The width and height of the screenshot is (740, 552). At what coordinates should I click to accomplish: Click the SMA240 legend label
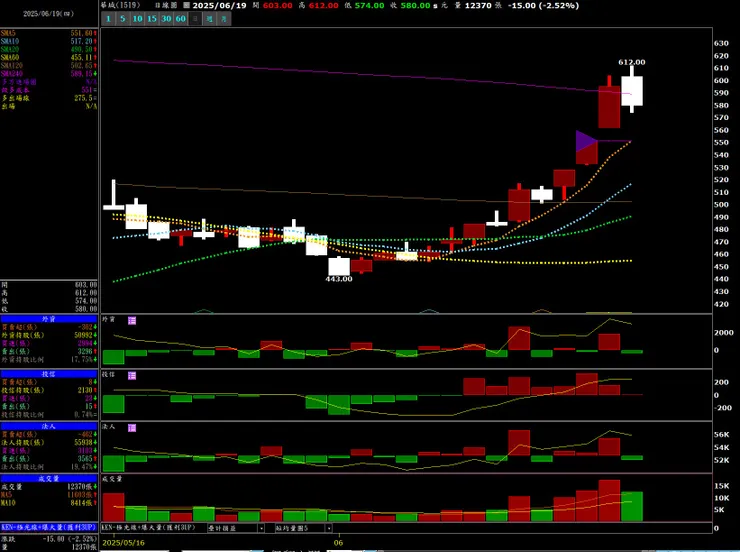12,74
